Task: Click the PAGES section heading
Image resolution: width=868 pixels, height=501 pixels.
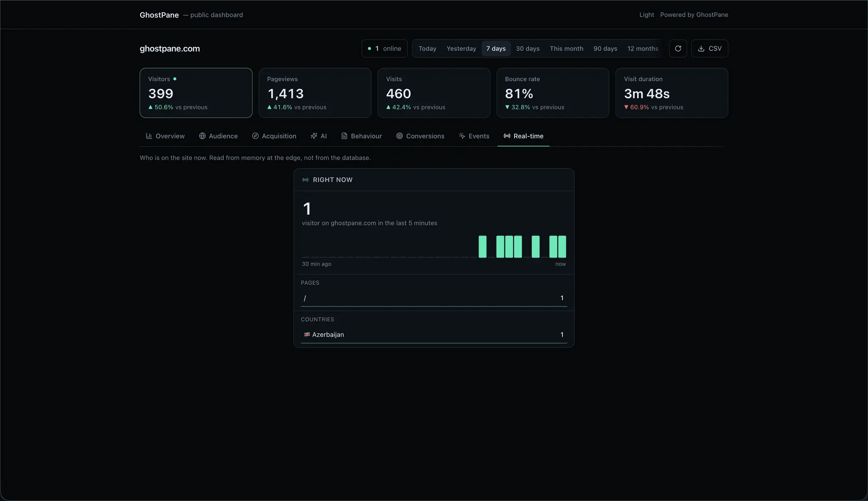Action: (x=310, y=282)
